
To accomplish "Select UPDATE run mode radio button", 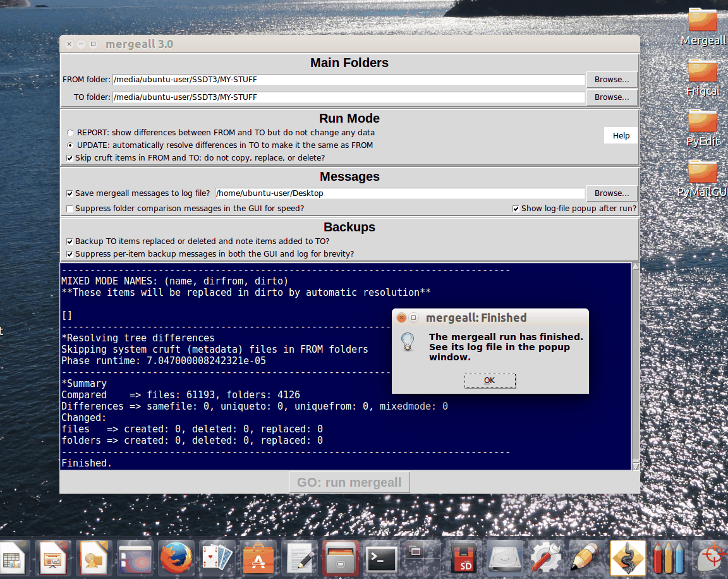I will point(70,145).
